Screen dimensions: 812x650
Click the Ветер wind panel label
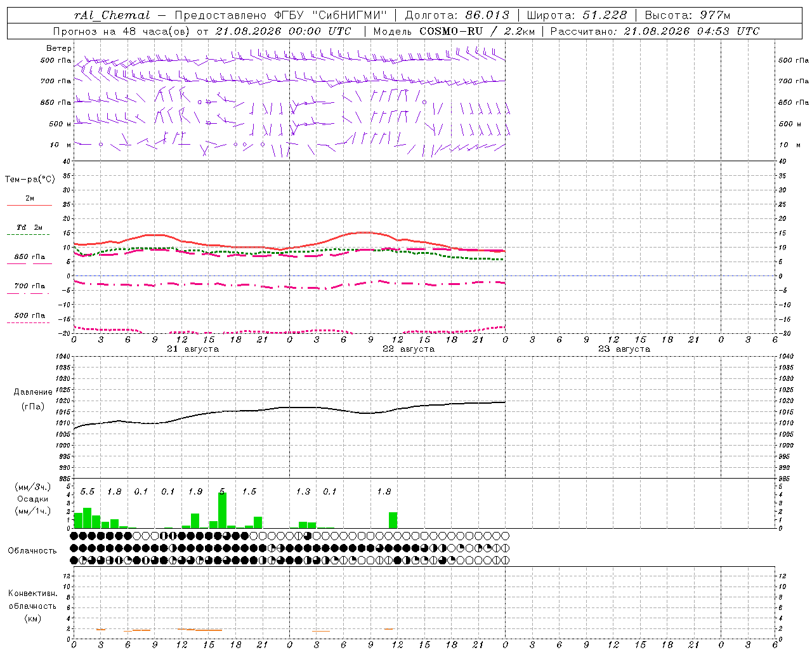tap(58, 48)
